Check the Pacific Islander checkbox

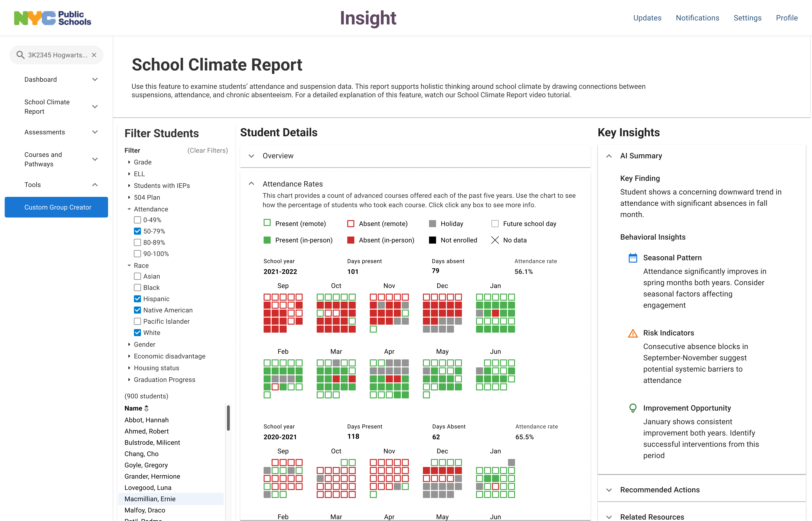[x=137, y=321]
